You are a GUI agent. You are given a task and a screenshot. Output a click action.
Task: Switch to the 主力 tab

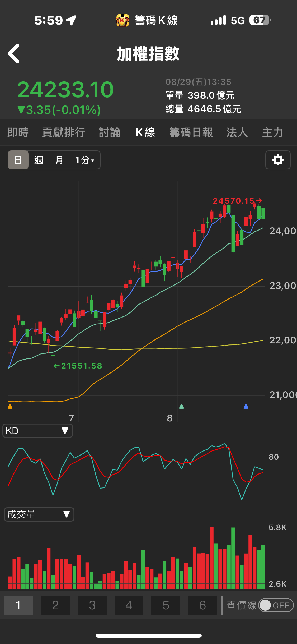point(273,132)
